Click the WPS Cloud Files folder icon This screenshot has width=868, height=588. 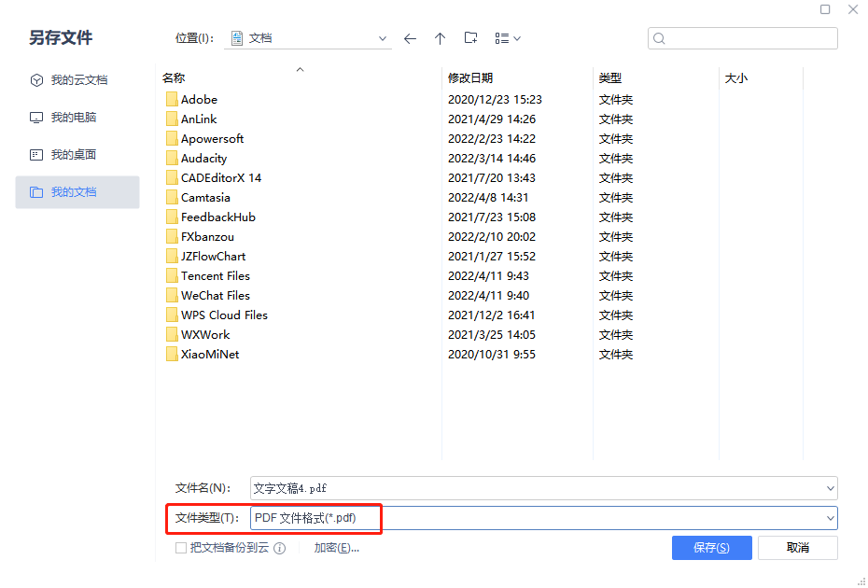point(172,315)
